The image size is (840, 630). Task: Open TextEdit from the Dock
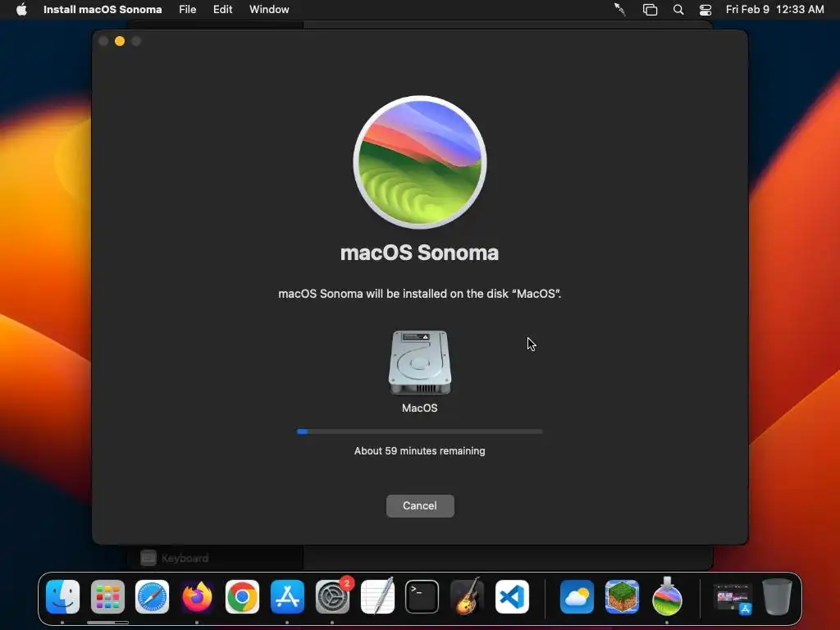pyautogui.click(x=377, y=597)
